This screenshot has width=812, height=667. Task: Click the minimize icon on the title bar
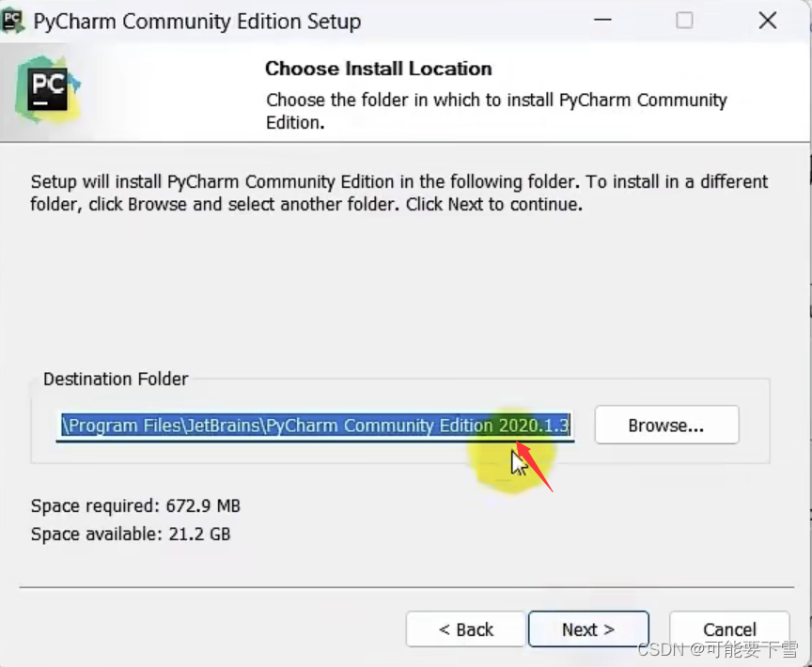tap(601, 21)
